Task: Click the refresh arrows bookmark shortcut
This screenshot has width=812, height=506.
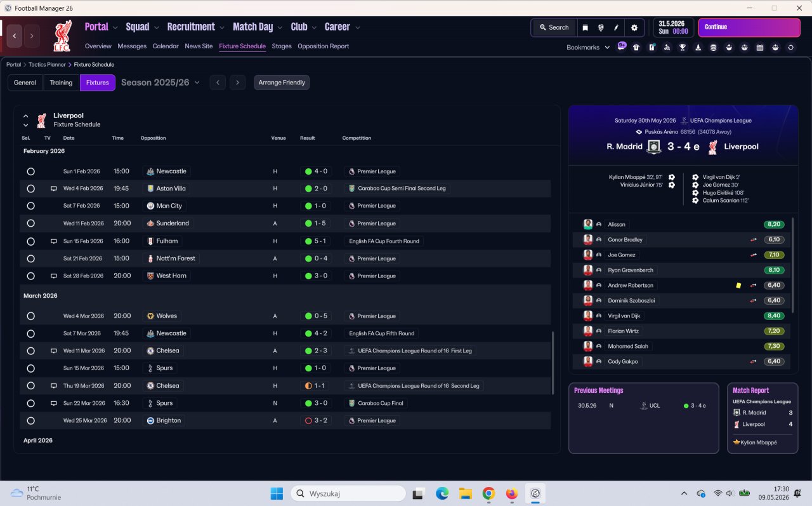Action: (790, 47)
